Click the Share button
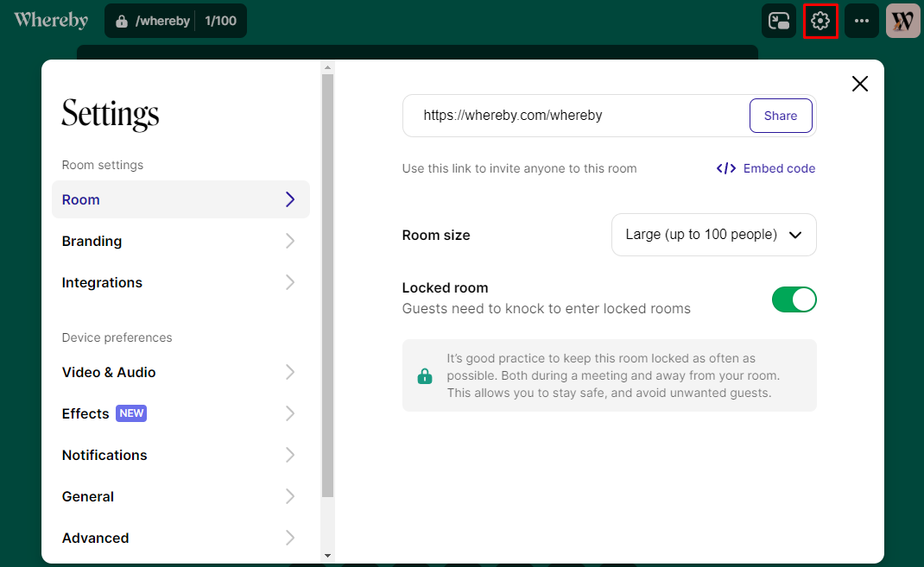This screenshot has height=567, width=924. pos(780,116)
